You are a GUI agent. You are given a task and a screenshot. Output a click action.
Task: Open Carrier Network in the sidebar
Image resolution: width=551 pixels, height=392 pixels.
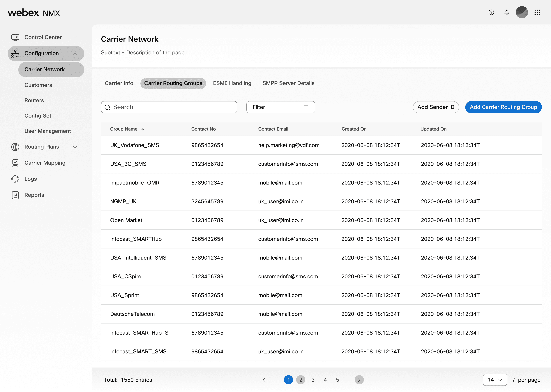[x=51, y=70]
